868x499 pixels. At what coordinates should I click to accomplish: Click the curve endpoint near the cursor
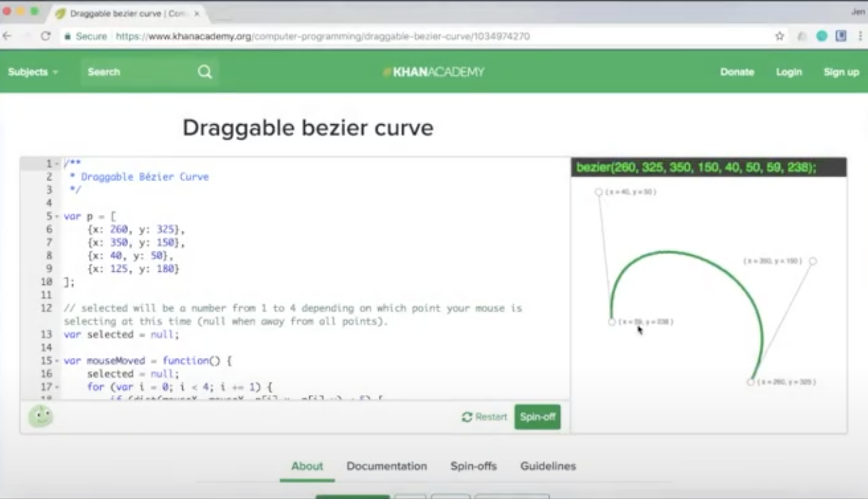tap(612, 322)
